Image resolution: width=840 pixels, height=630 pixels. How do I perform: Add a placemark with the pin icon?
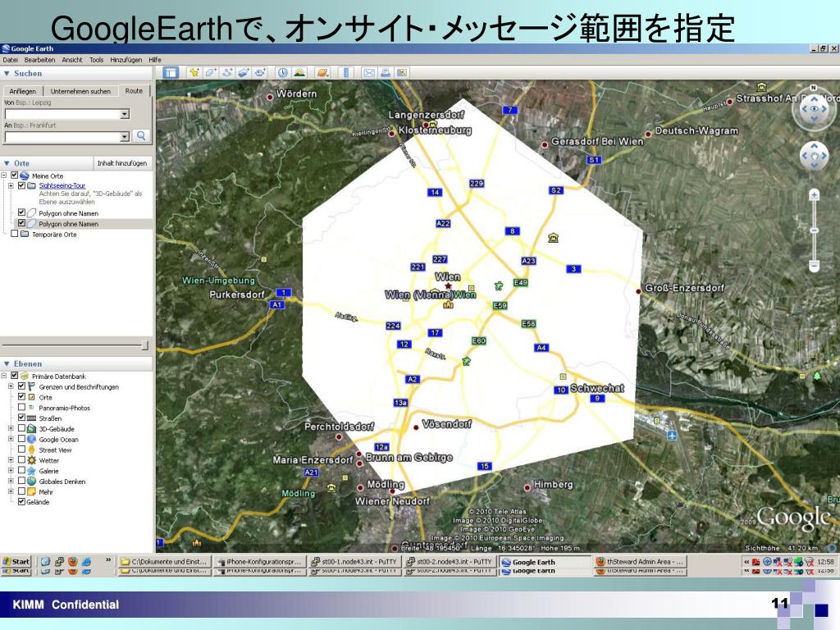[x=194, y=72]
